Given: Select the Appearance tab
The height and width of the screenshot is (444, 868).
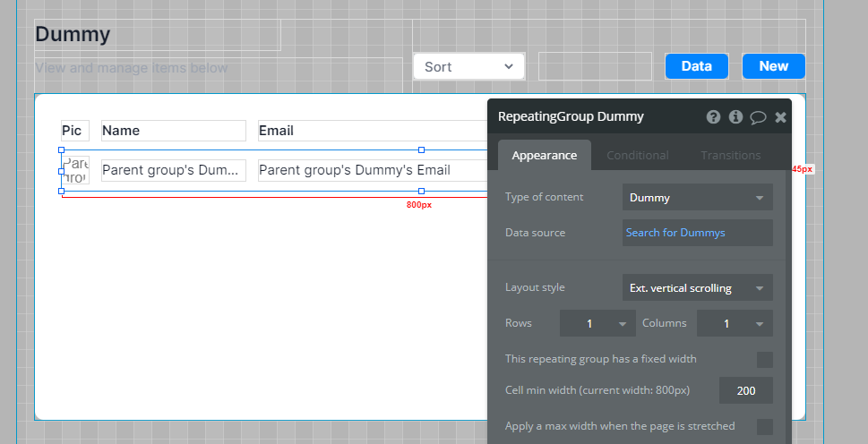Looking at the screenshot, I should coord(544,156).
